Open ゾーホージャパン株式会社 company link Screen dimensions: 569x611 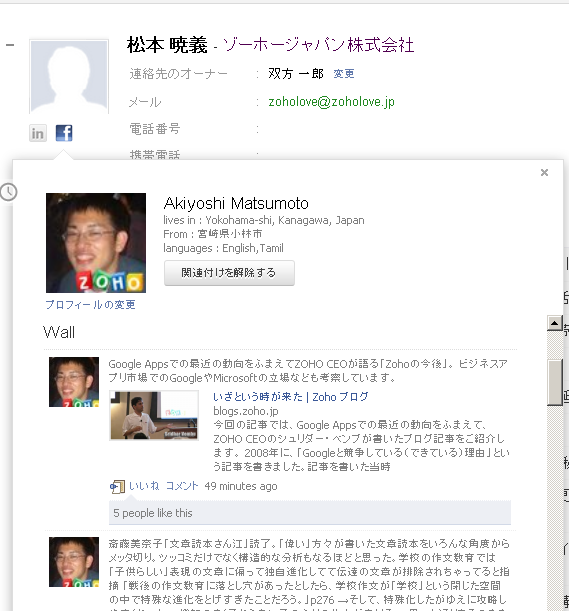pyautogui.click(x=318, y=44)
